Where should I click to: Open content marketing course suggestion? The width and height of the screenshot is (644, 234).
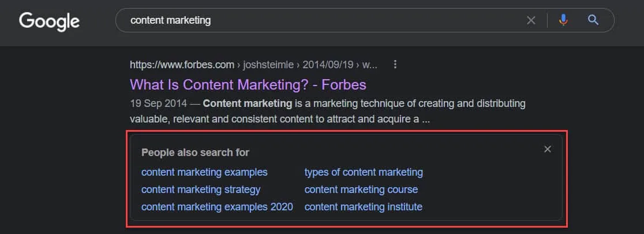click(x=361, y=190)
